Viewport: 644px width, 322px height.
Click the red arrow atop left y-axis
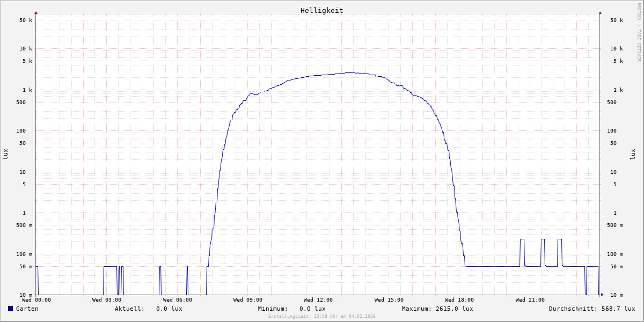point(36,12)
